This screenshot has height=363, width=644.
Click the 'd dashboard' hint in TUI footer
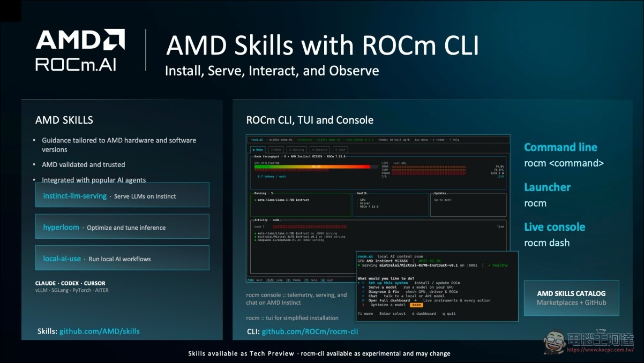pos(424,313)
